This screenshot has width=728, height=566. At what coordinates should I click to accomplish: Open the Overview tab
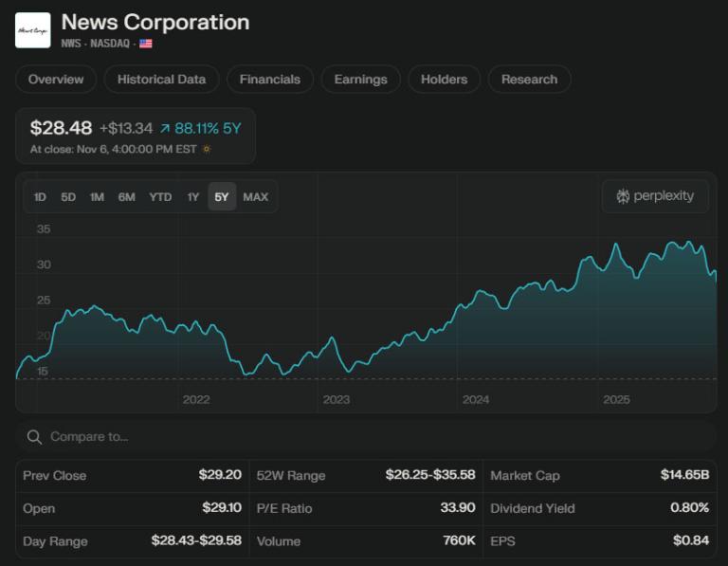(56, 80)
